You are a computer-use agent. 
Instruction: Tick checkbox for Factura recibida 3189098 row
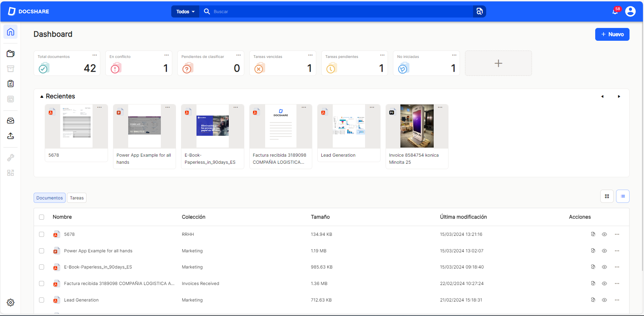click(41, 283)
